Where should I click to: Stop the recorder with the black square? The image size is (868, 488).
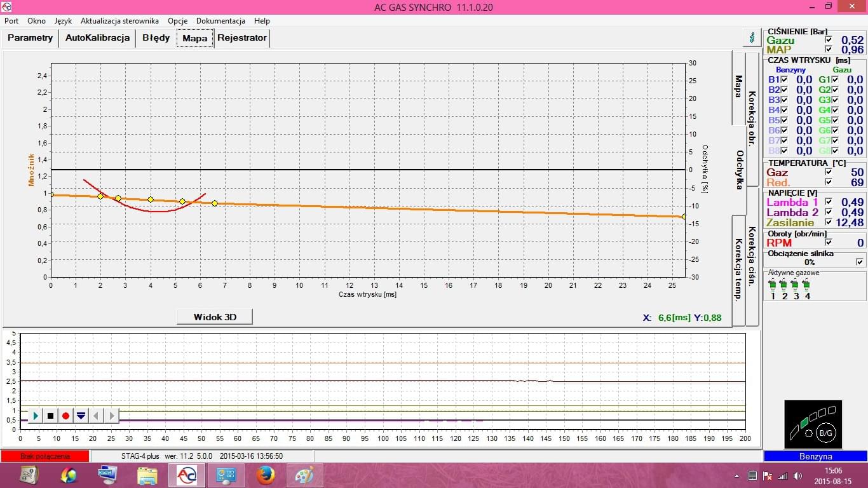coord(51,416)
